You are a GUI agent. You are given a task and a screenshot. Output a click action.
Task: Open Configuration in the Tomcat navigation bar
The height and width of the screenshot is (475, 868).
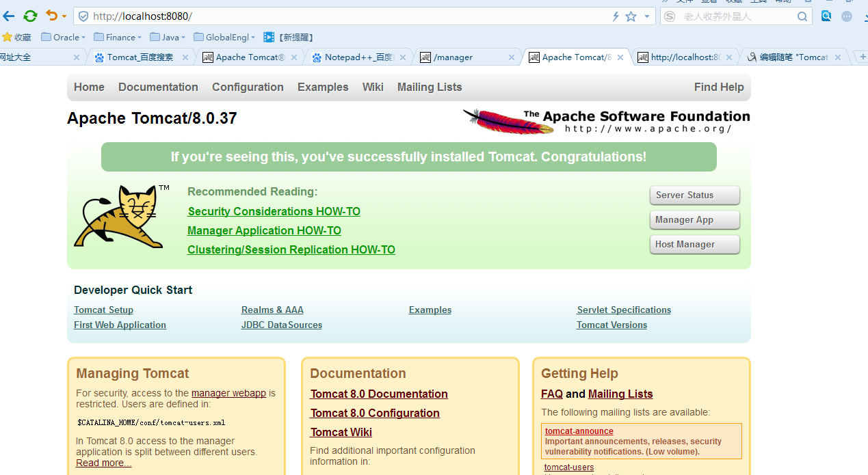pyautogui.click(x=248, y=87)
